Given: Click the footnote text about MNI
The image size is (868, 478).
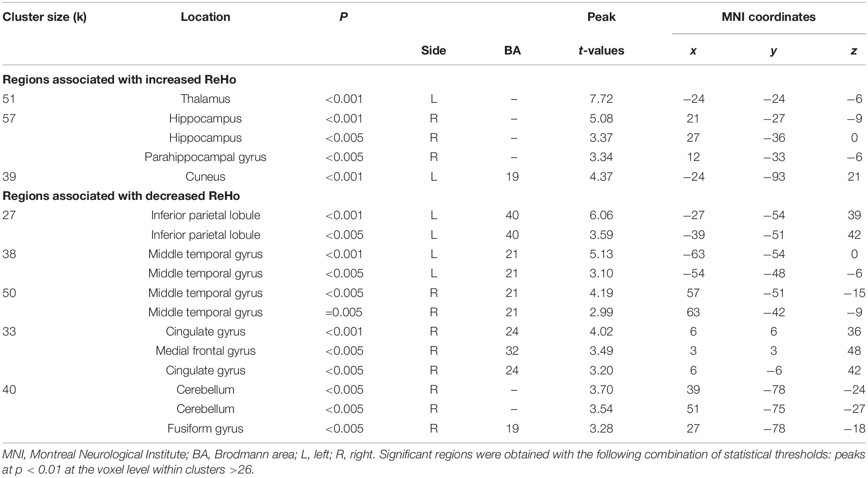Looking at the screenshot, I should tap(434, 462).
